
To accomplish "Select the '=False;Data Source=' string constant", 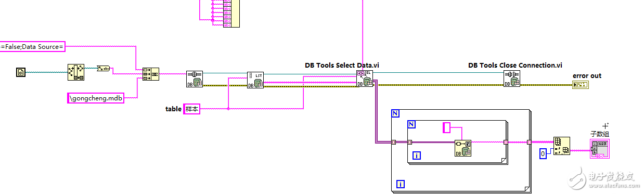I will click(32, 47).
